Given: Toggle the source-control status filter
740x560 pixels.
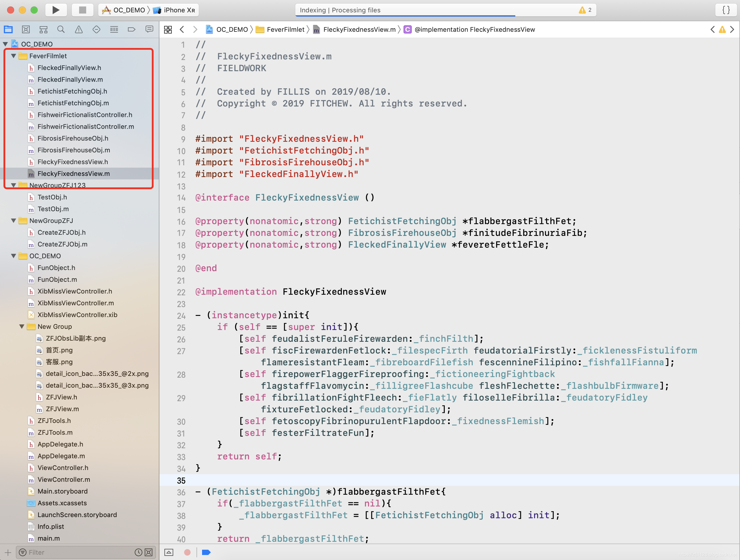Looking at the screenshot, I should pos(149,552).
